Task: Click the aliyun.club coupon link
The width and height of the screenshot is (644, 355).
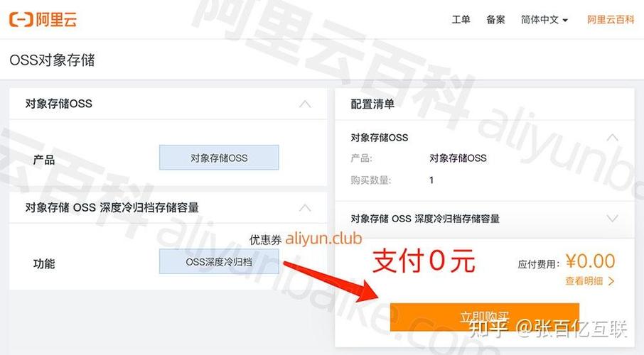Action: [323, 238]
